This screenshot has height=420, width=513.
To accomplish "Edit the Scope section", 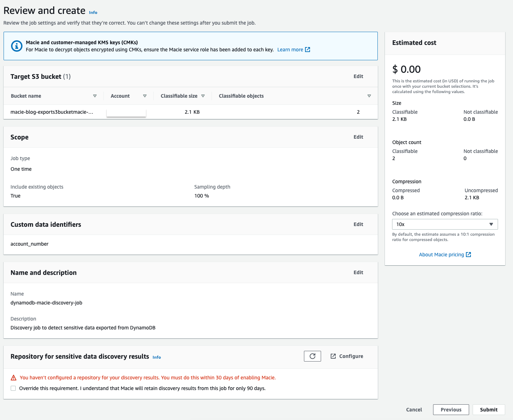I will pos(358,137).
